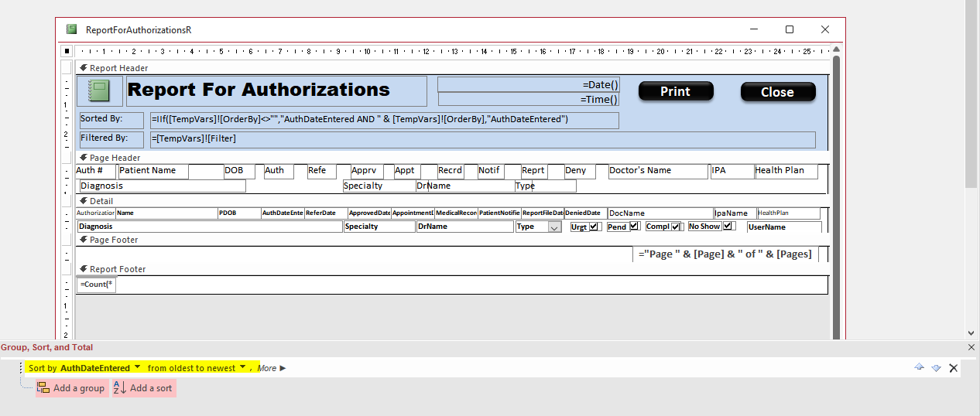Image resolution: width=980 pixels, height=416 pixels.
Task: Select the Sorted By label
Action: point(111,120)
